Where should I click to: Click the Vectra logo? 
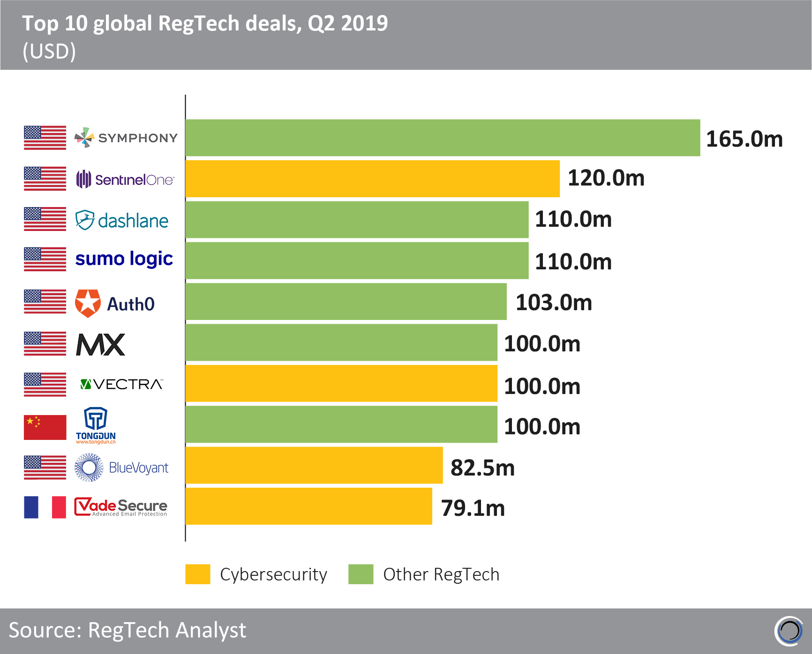(121, 385)
